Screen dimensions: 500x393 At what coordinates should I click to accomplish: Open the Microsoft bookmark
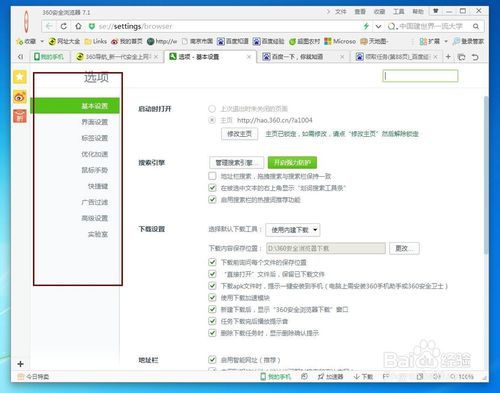[x=340, y=41]
